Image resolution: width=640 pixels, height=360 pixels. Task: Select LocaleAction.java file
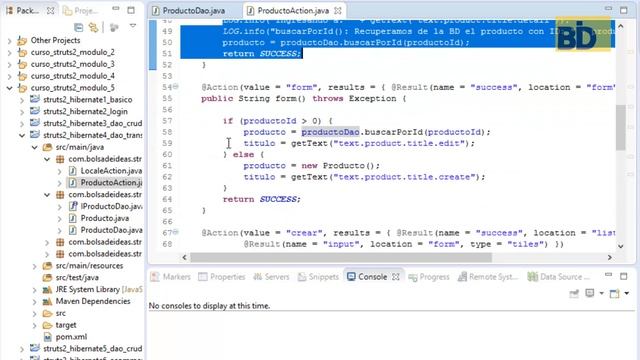(111, 171)
